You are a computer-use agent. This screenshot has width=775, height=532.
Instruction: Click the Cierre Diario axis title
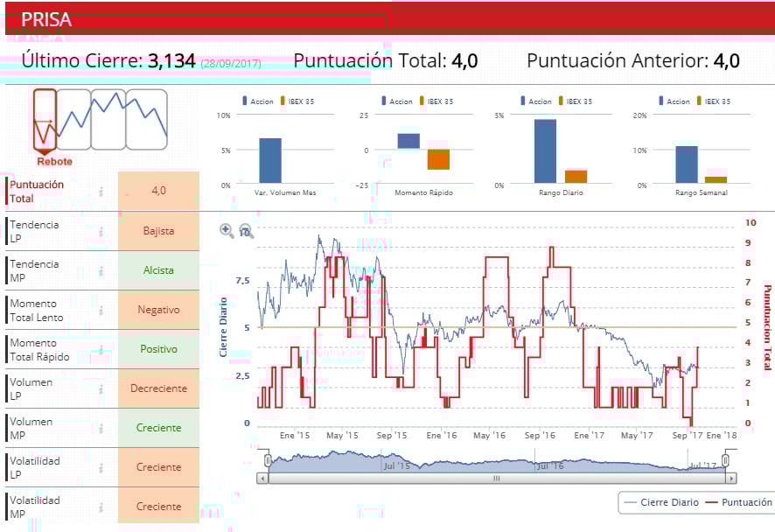coord(223,327)
